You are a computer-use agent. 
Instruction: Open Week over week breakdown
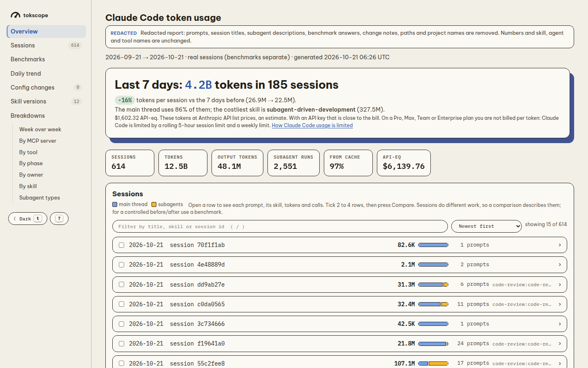(40, 129)
